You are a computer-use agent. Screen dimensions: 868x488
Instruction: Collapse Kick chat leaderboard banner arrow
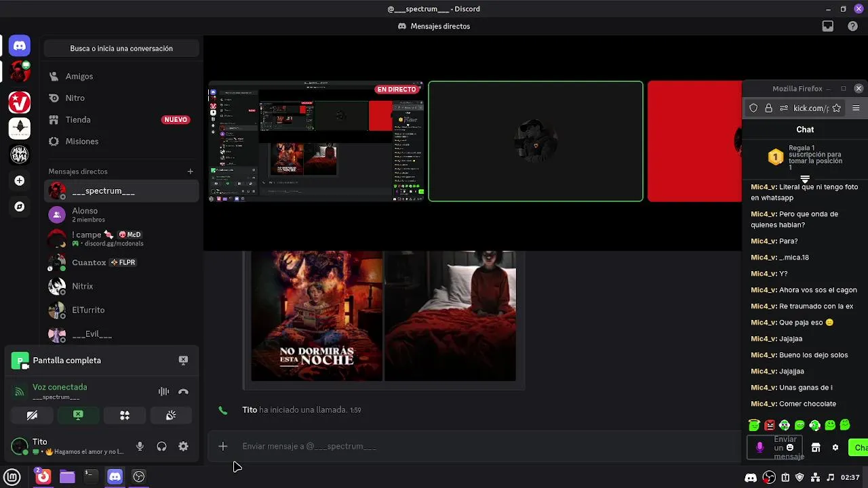(805, 180)
